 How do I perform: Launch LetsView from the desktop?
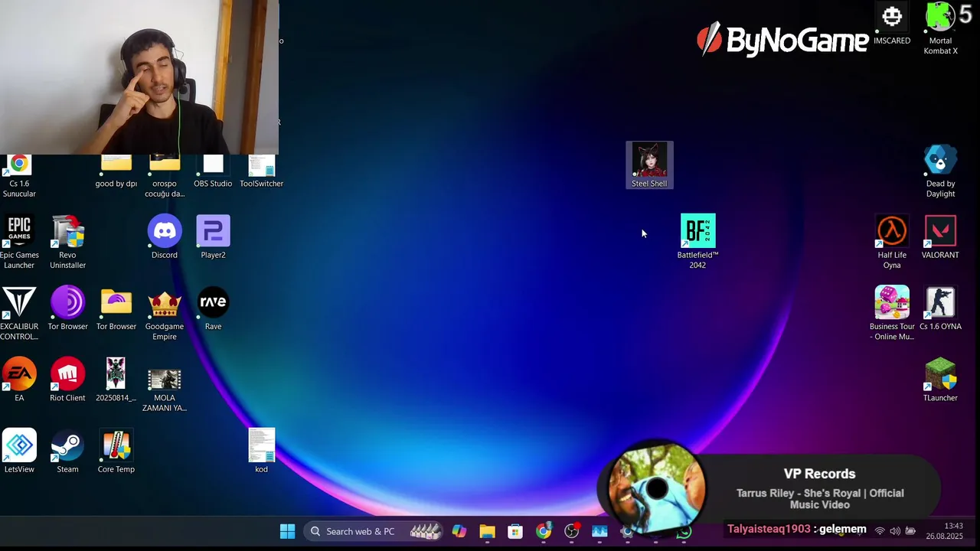tap(19, 451)
